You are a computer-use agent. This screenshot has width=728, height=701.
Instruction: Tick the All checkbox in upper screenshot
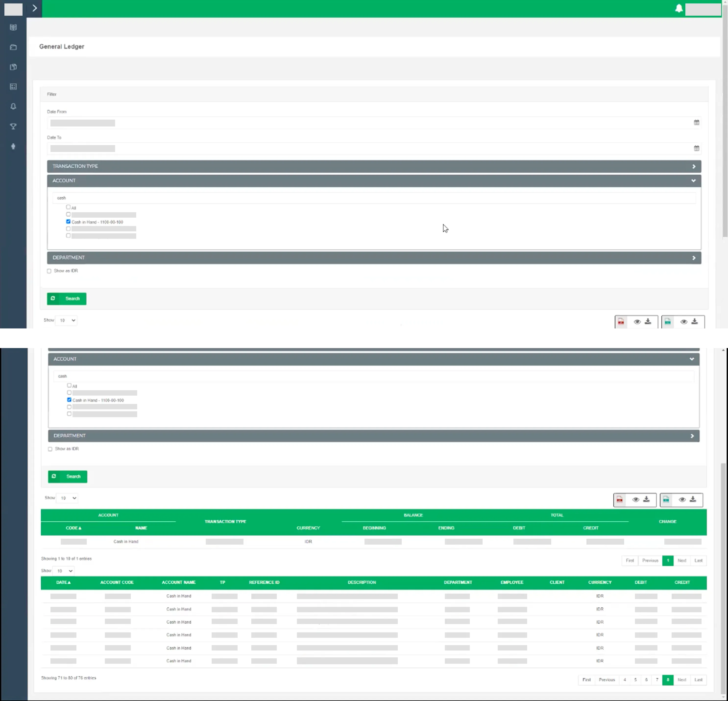tap(68, 207)
